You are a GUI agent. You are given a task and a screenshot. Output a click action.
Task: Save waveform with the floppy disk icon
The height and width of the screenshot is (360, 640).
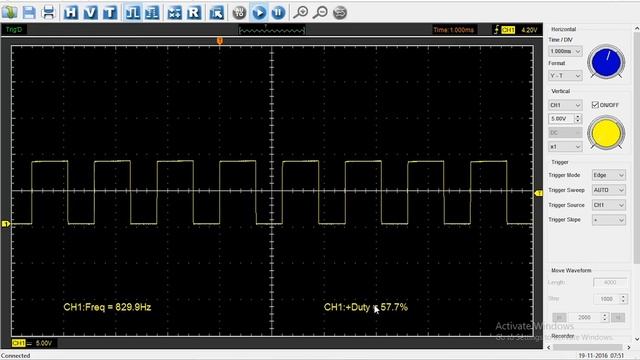[29, 12]
